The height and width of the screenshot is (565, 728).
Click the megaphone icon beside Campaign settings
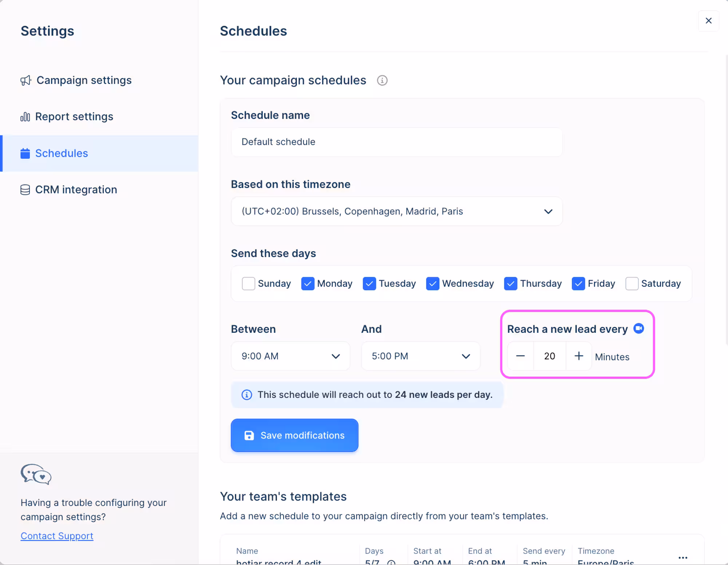pos(25,80)
